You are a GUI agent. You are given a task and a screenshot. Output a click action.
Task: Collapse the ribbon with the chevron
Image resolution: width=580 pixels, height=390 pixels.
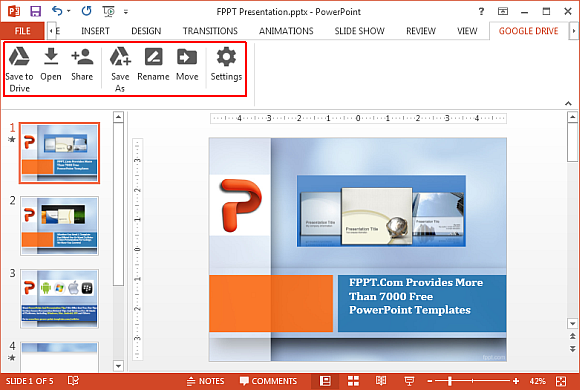pyautogui.click(x=568, y=104)
